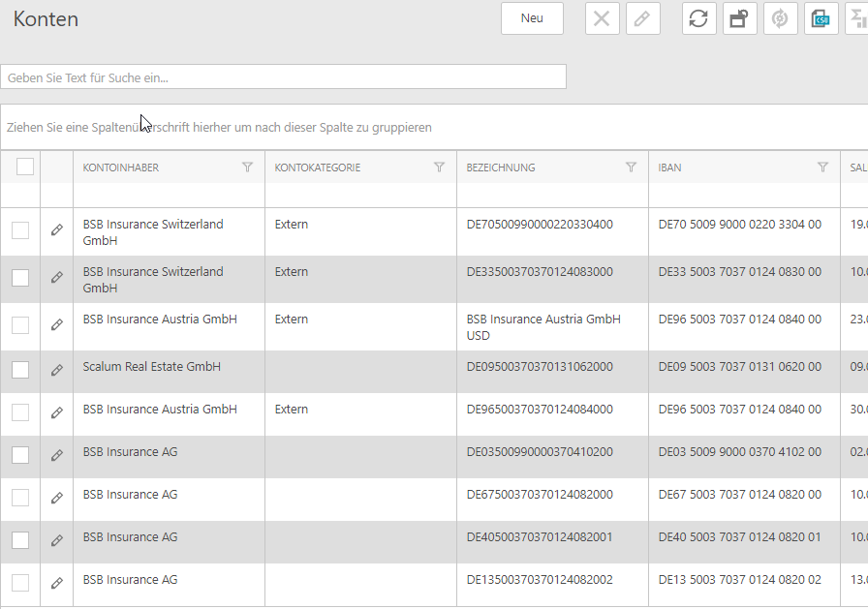Click the Neu button
The width and height of the screenshot is (868, 609).
pos(532,18)
